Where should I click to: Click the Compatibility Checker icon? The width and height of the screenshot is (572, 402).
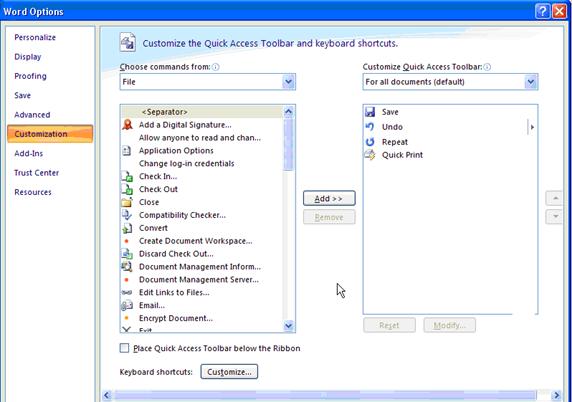(x=127, y=215)
